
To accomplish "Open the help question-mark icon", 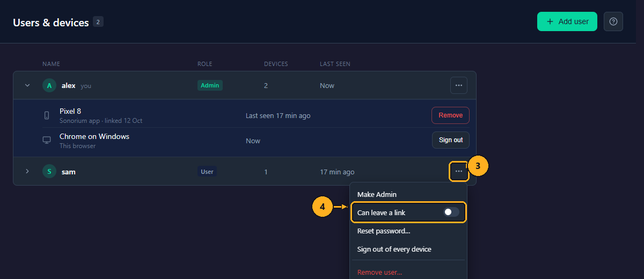I will [613, 21].
